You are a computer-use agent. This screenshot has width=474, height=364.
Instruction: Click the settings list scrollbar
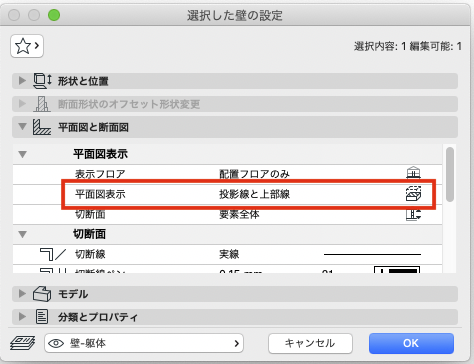[450, 174]
